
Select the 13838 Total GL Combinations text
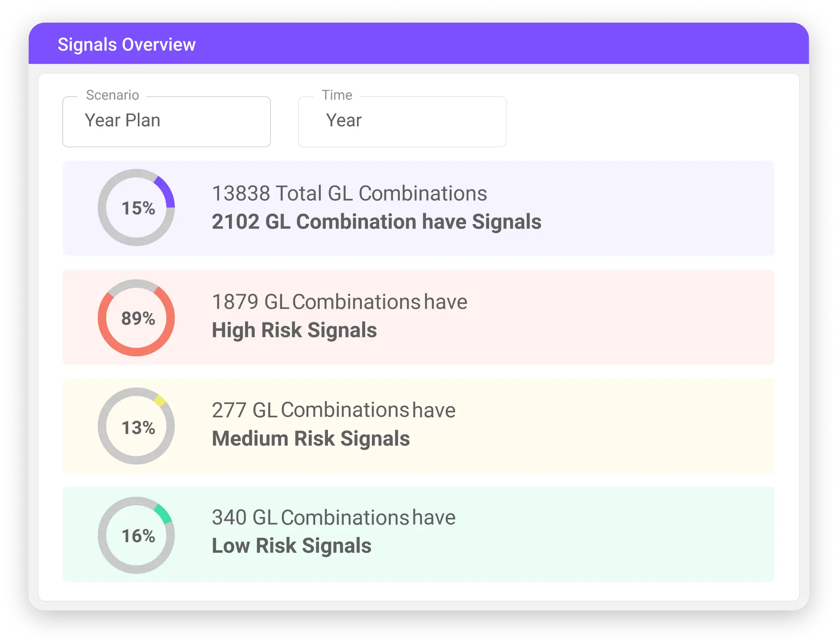point(349,193)
